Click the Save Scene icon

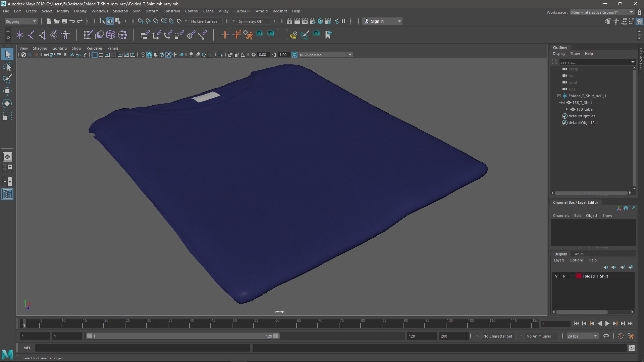(x=64, y=21)
